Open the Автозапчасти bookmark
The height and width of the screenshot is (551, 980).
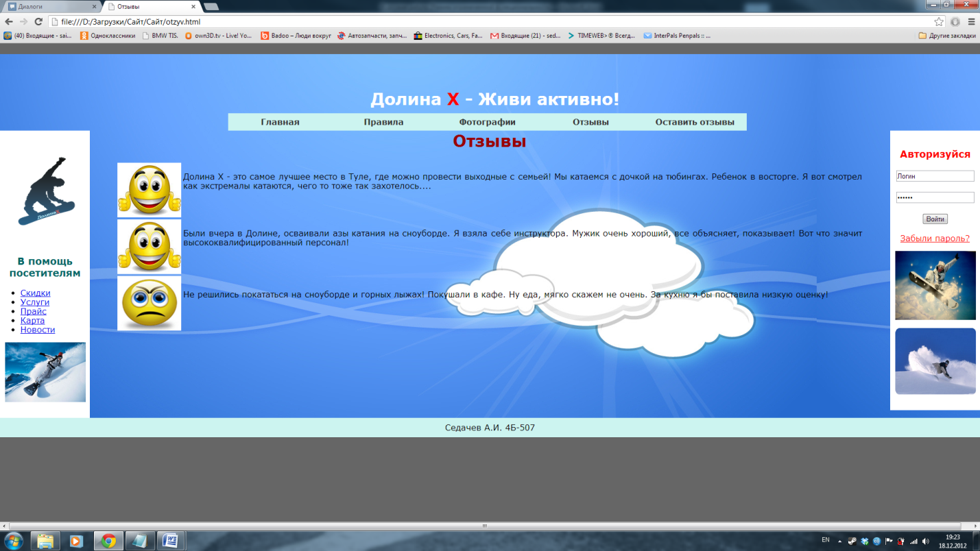click(372, 36)
